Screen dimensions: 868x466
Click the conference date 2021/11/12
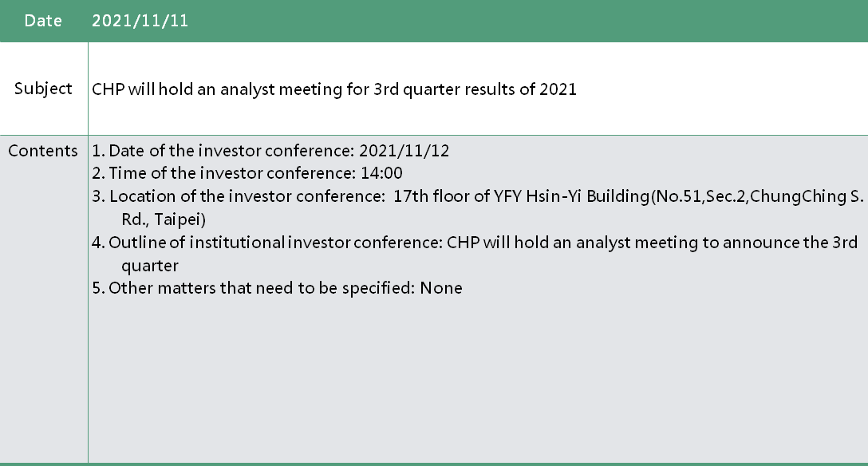point(404,151)
